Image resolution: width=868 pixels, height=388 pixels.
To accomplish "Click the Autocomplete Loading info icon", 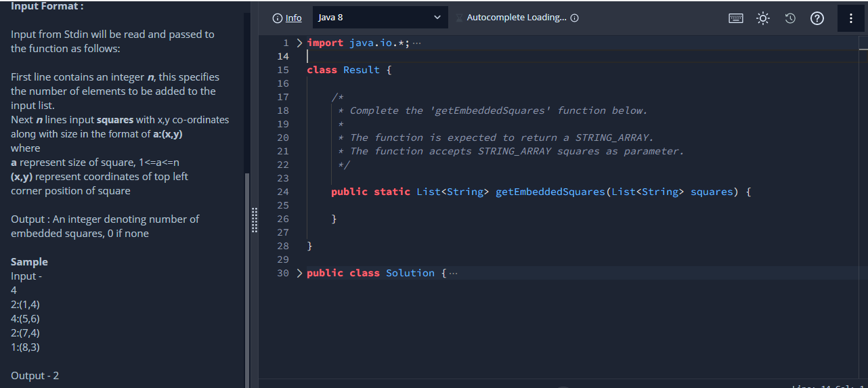I will click(x=574, y=18).
